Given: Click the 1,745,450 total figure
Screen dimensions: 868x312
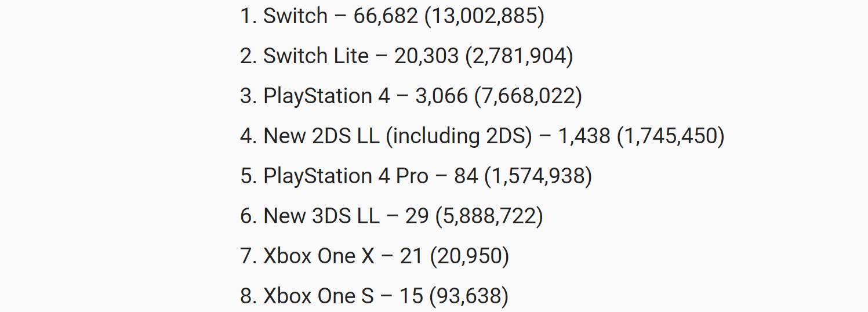Looking at the screenshot, I should [671, 136].
